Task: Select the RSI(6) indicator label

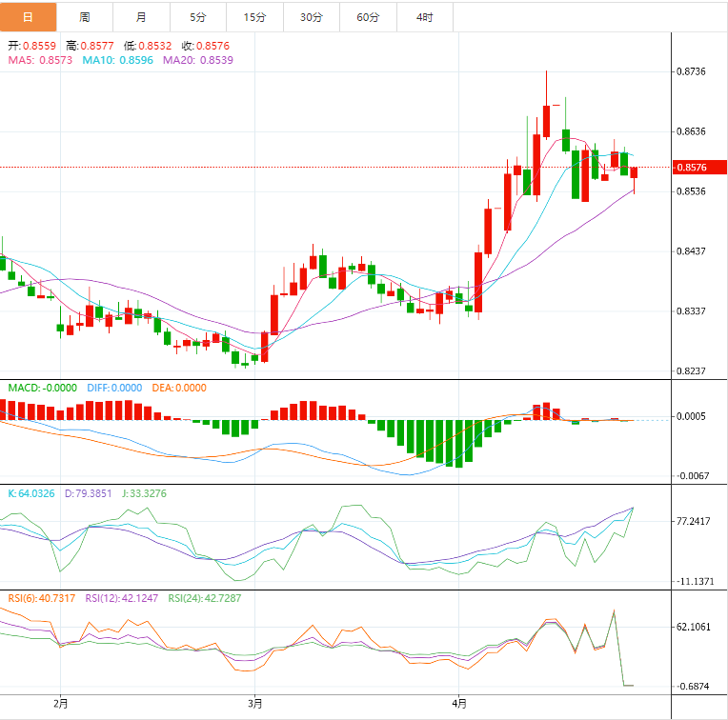Action: [x=39, y=598]
